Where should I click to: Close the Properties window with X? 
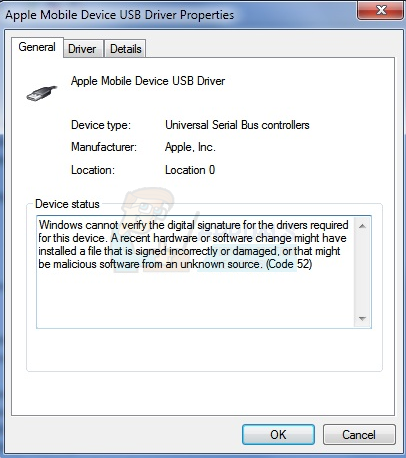point(381,10)
